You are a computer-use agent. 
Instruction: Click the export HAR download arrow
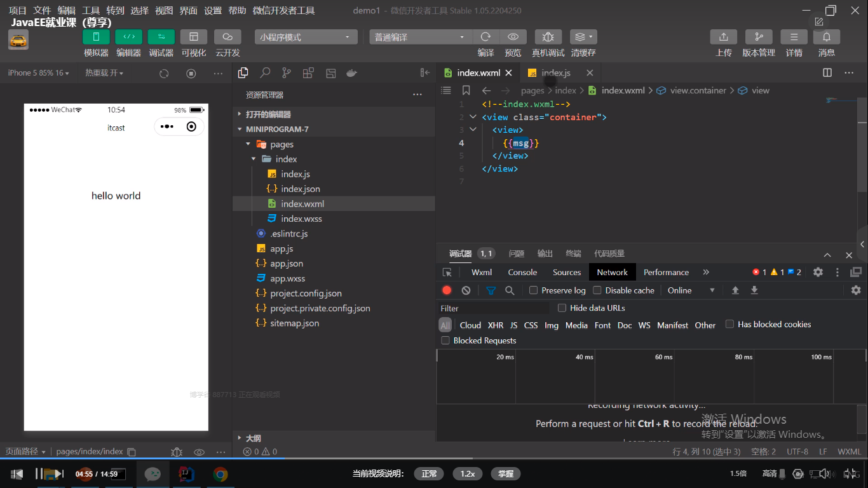[x=754, y=290]
